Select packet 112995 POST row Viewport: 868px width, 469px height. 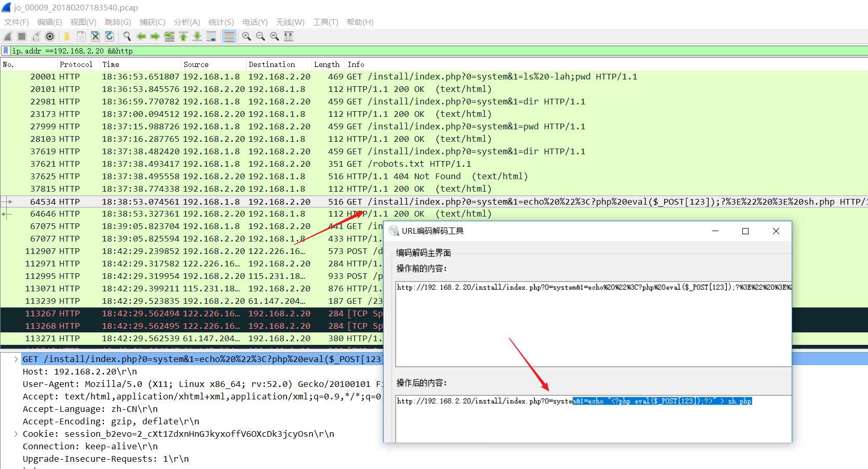[192, 276]
